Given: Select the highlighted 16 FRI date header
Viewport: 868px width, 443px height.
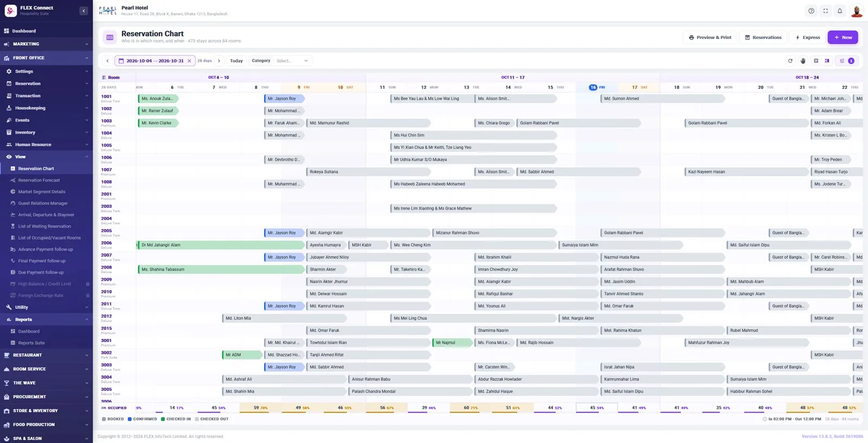Looking at the screenshot, I should coord(597,87).
